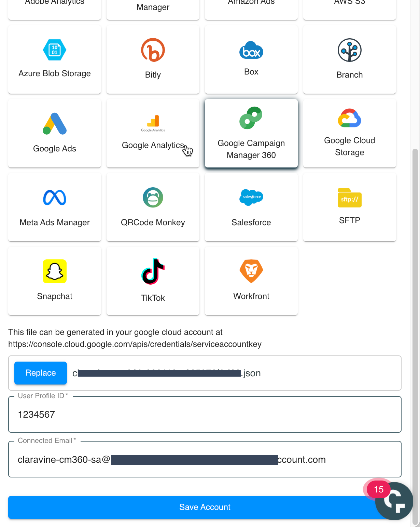This screenshot has height=527, width=420.
Task: Click the Save Account button
Action: pos(205,507)
